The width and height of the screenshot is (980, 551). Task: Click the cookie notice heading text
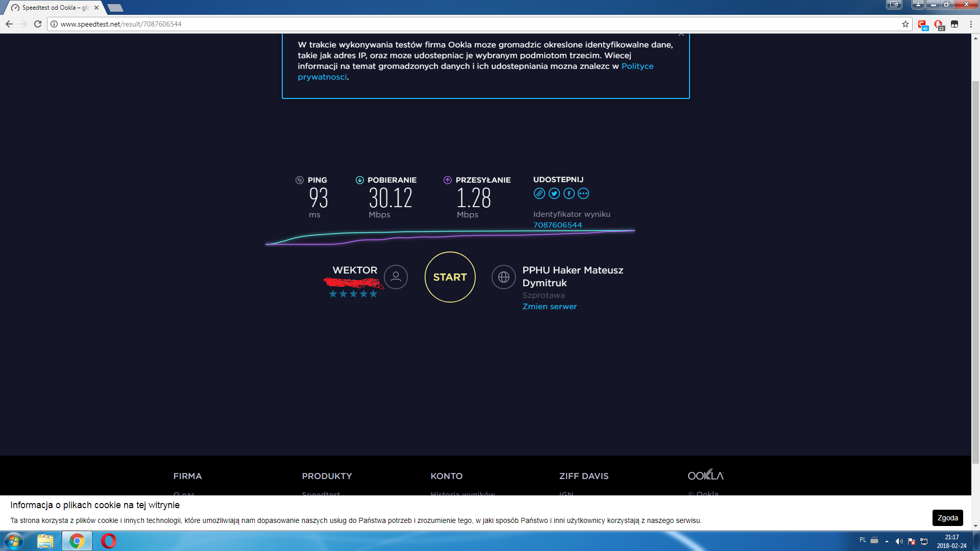95,505
